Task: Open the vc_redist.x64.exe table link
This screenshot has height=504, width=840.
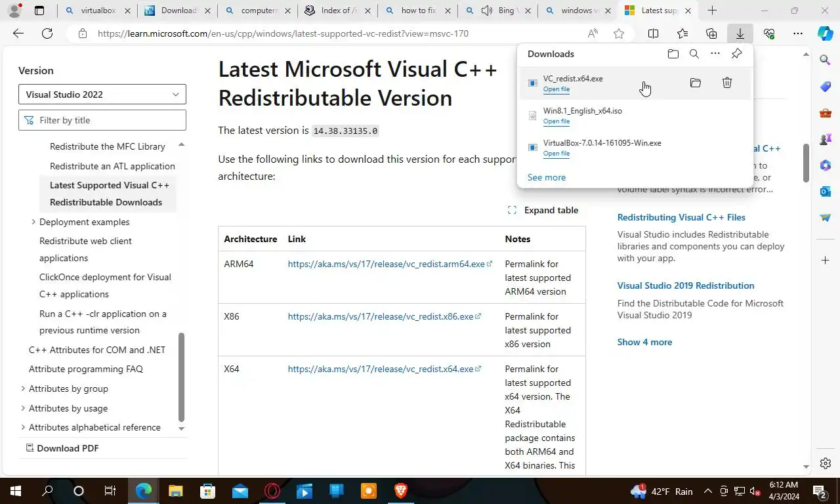Action: tap(384, 369)
